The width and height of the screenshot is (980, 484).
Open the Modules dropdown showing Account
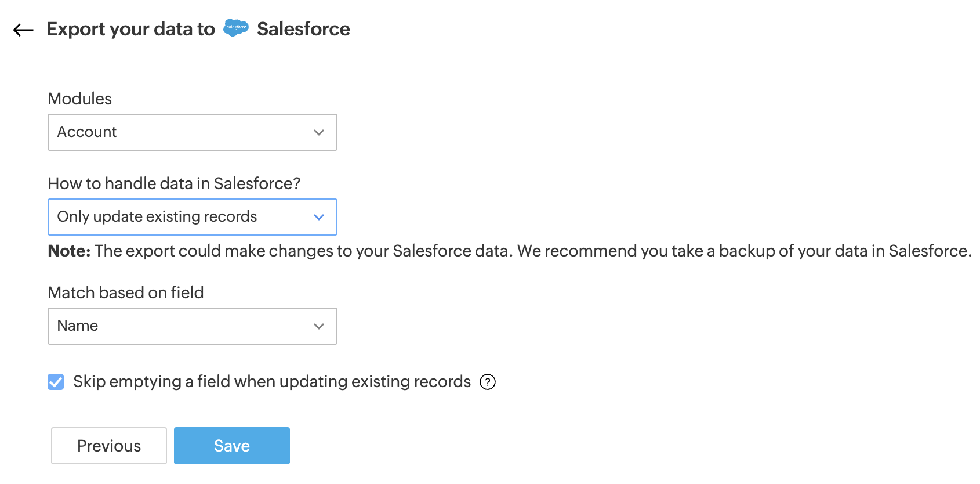192,132
